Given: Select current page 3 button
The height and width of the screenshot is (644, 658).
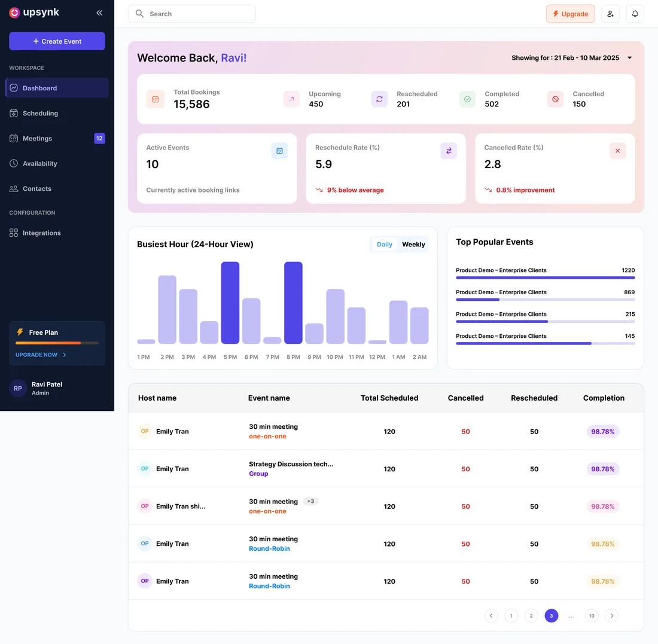Looking at the screenshot, I should coord(552,615).
